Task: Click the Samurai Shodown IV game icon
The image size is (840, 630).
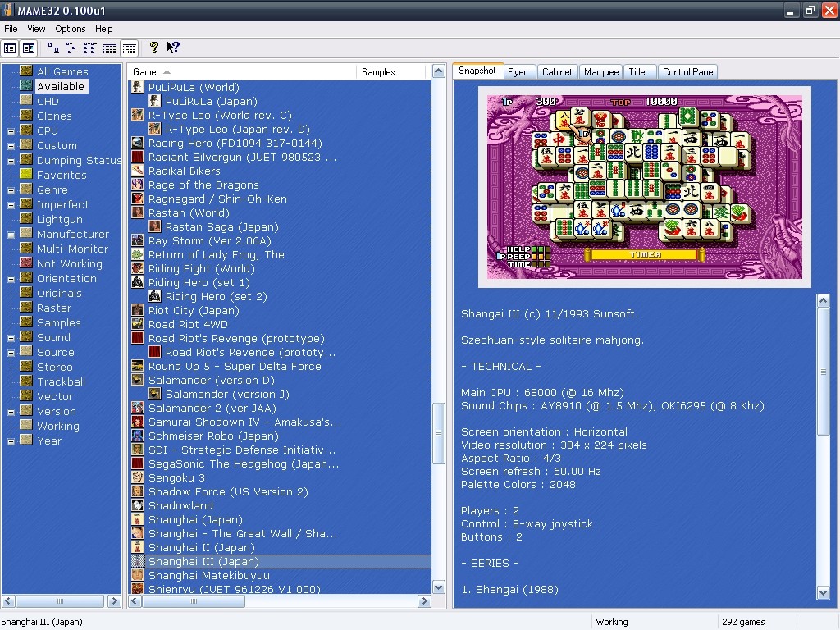Action: [x=138, y=421]
